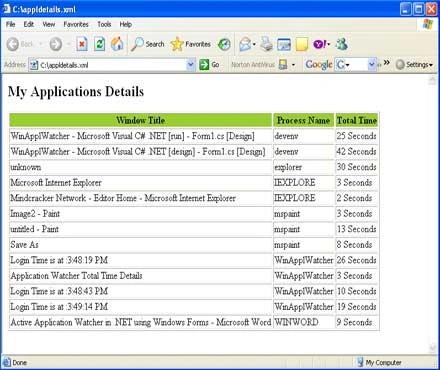Click the Windows flag logo
Image resolution: width=440 pixels, height=370 pixels.
[x=428, y=24]
